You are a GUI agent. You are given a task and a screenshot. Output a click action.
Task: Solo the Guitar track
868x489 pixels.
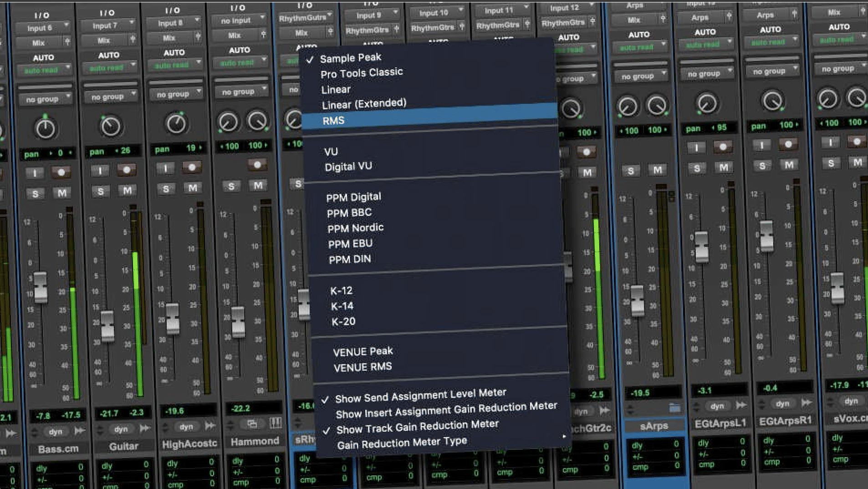(x=101, y=191)
